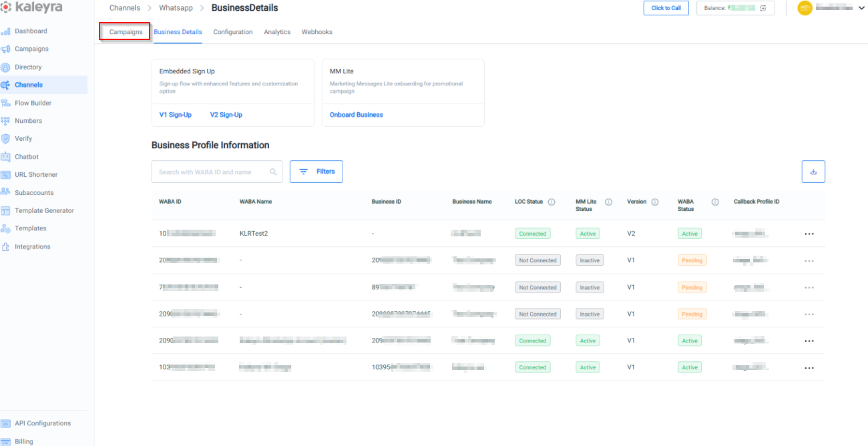Refresh the balance with the reload icon
The image size is (868, 446).
763,8
